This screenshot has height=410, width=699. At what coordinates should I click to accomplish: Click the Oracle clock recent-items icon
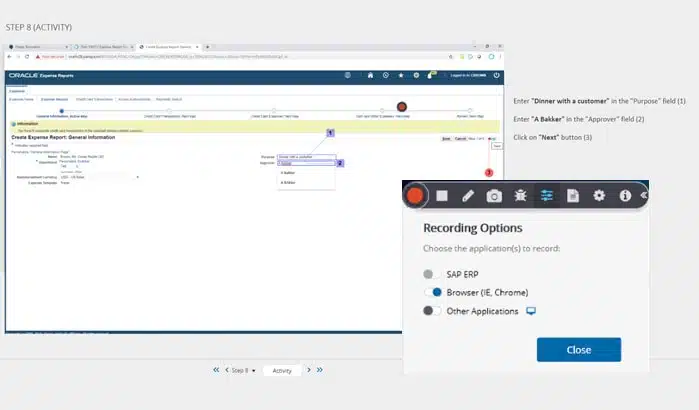pyautogui.click(x=386, y=75)
